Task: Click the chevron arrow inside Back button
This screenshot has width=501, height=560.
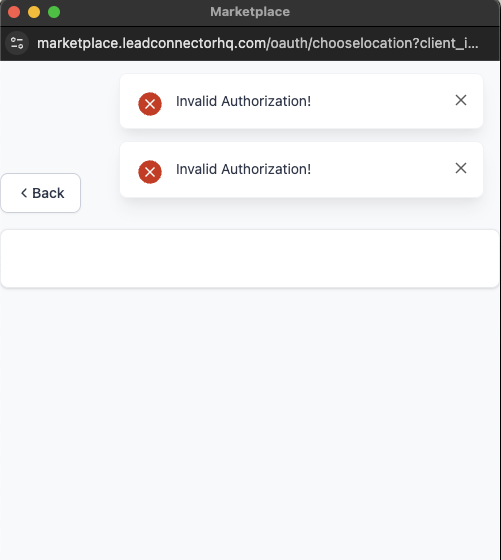Action: [x=24, y=193]
